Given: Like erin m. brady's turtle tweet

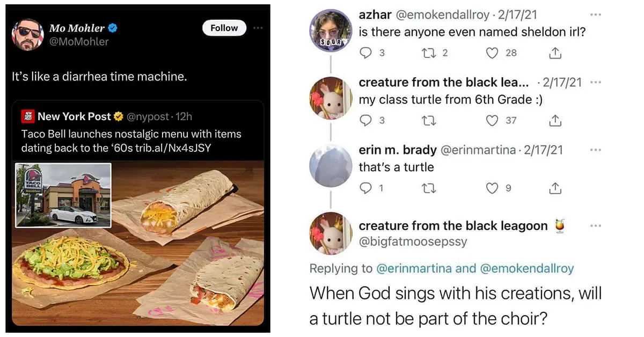Looking at the screenshot, I should [x=492, y=188].
